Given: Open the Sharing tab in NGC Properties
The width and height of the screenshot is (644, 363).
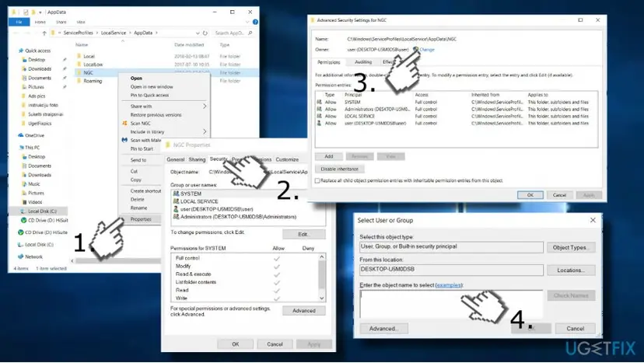Looking at the screenshot, I should 197,159.
